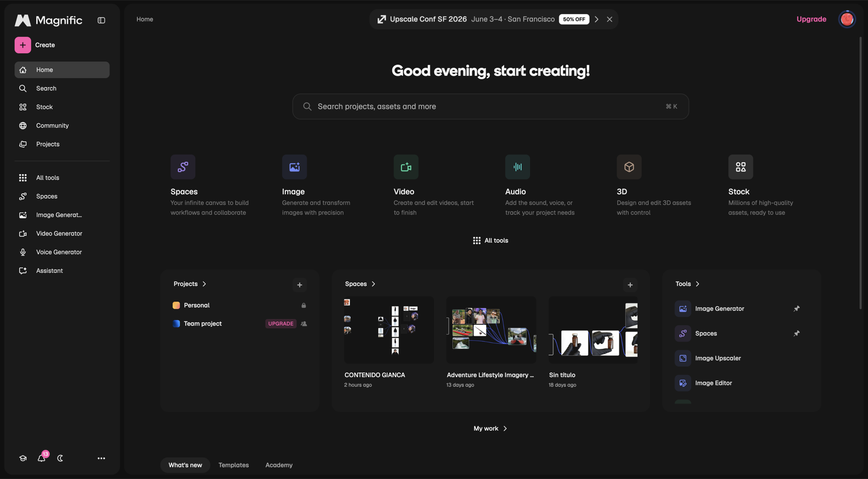Click the page vertical scrollbar
The image size is (868, 479).
pyautogui.click(x=860, y=174)
